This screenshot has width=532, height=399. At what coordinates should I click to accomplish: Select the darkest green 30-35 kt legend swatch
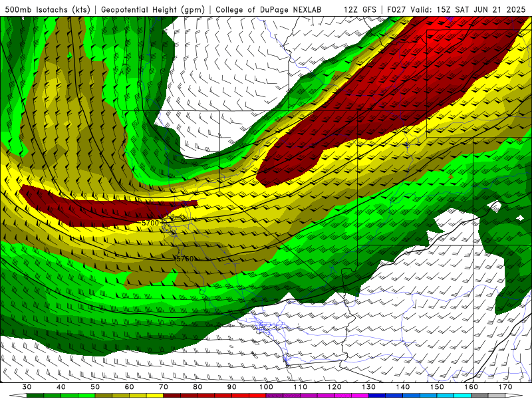35,395
